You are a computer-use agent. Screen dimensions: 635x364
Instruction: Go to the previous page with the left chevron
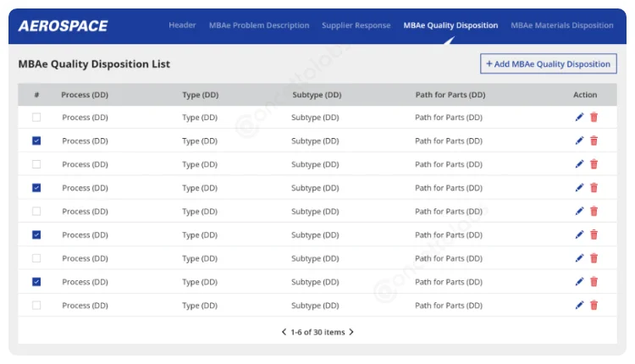point(284,333)
